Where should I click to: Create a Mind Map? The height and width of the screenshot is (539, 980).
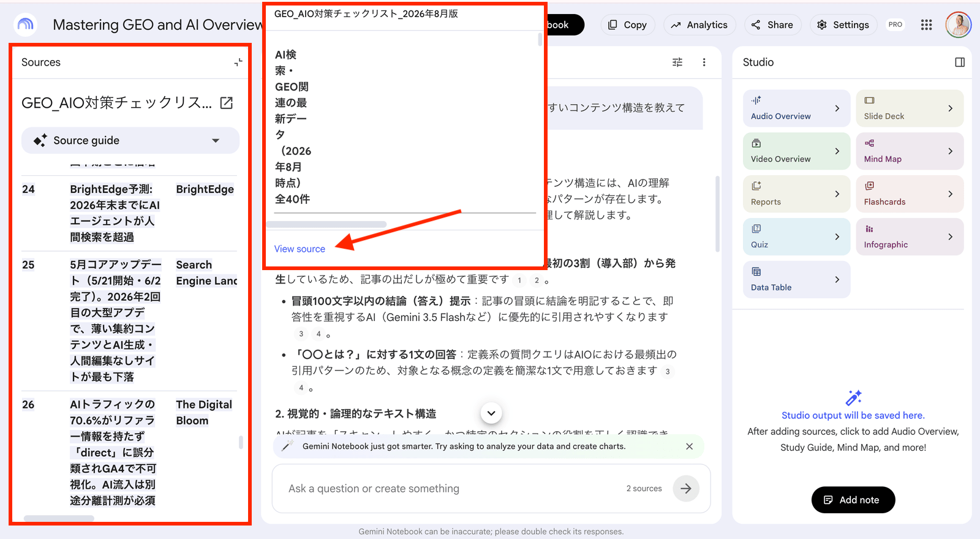point(910,151)
